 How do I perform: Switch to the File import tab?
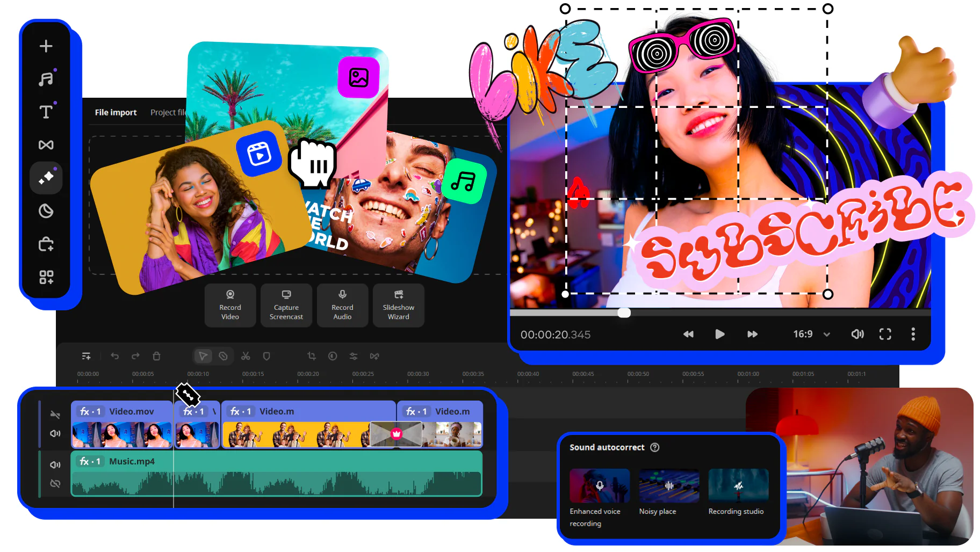click(x=115, y=112)
